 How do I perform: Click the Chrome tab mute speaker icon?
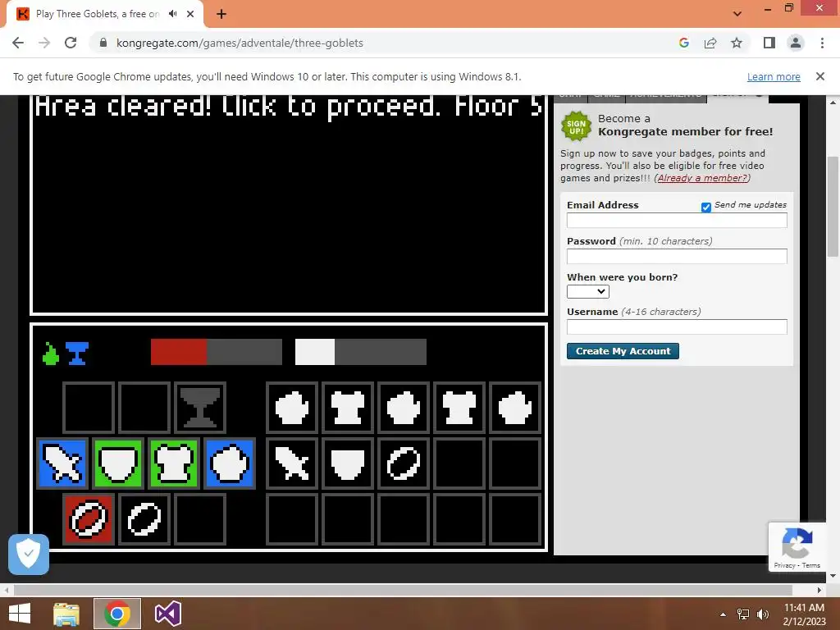(172, 14)
